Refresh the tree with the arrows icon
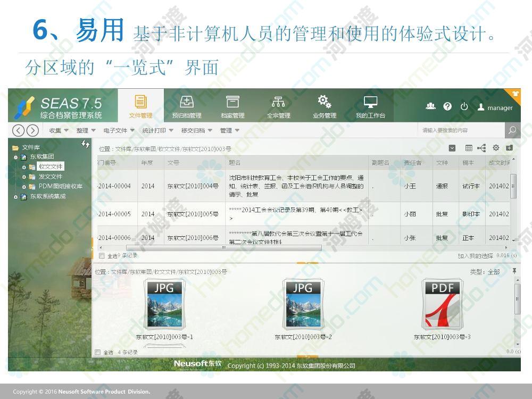 [x=86, y=144]
